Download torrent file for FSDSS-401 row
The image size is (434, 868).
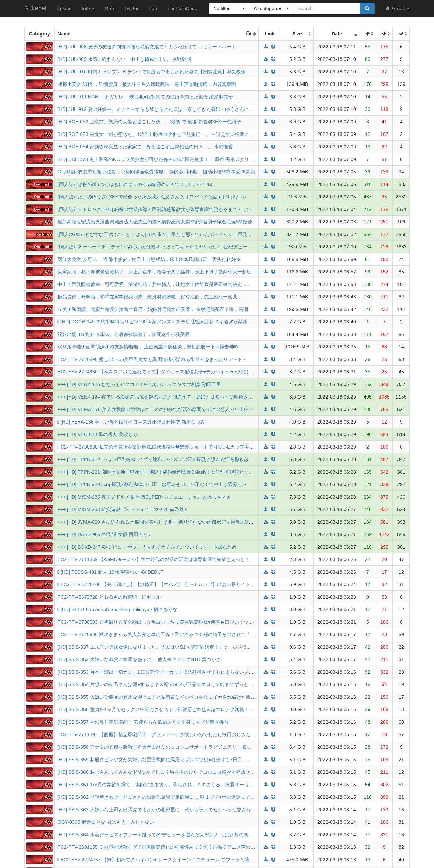tap(266, 572)
